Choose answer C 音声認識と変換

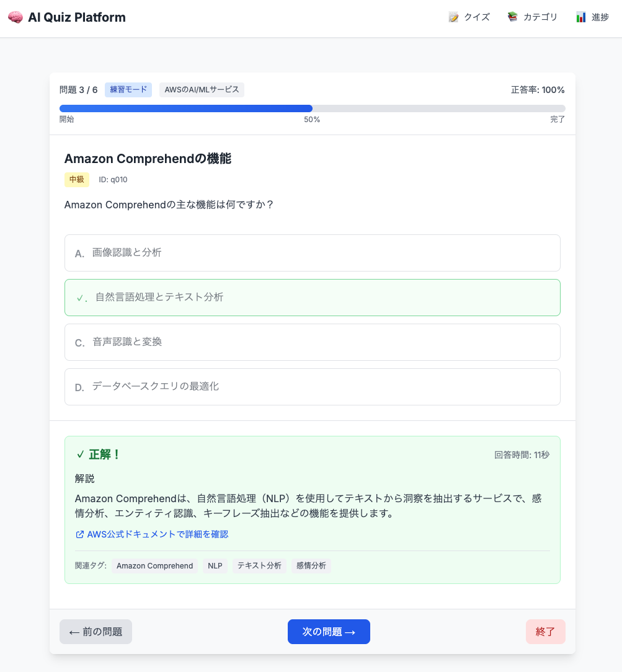coord(312,342)
